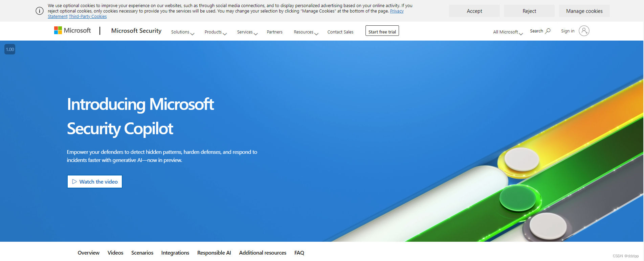
Task: Click the Start free trial button
Action: [x=382, y=31]
